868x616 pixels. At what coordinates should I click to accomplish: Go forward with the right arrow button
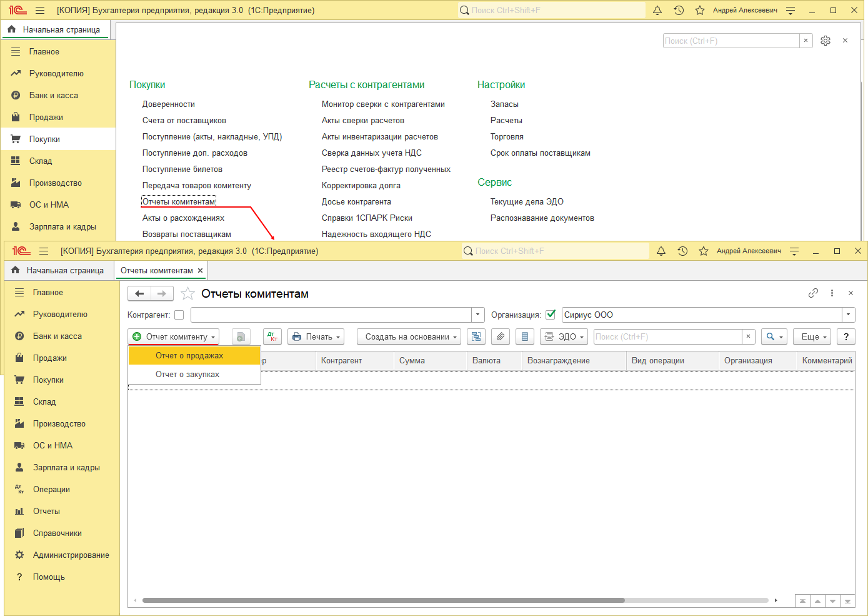pyautogui.click(x=162, y=293)
